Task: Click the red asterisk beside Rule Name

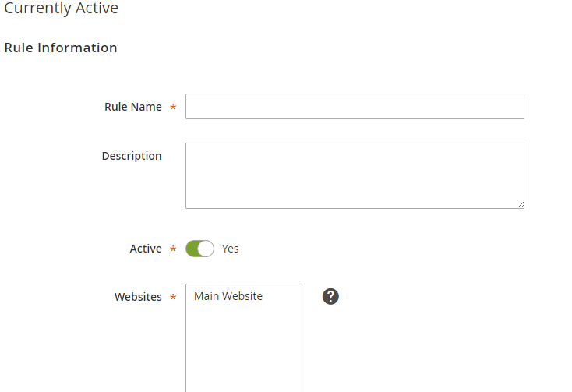Action: click(173, 107)
